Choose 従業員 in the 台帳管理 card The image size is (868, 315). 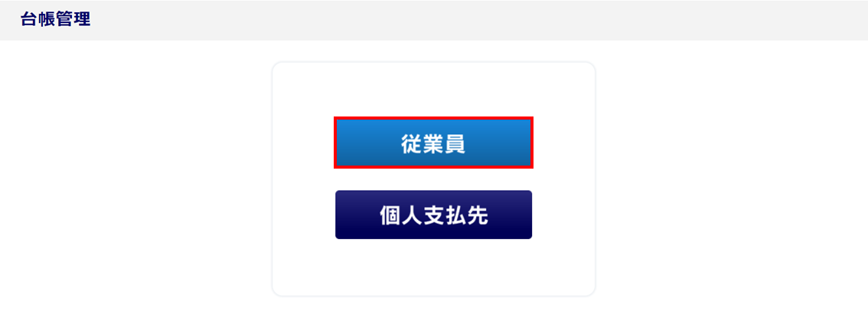tap(433, 143)
